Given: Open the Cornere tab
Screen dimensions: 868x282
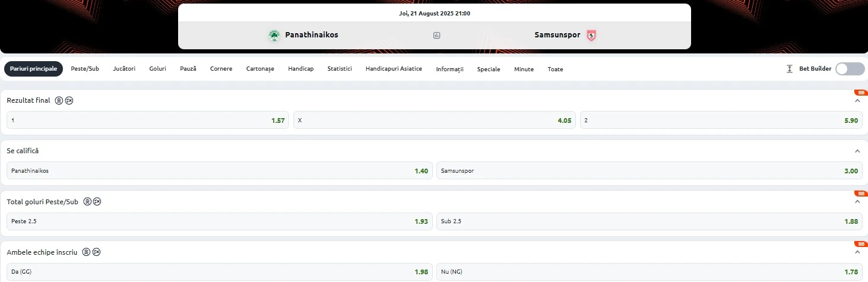Looking at the screenshot, I should 221,69.
